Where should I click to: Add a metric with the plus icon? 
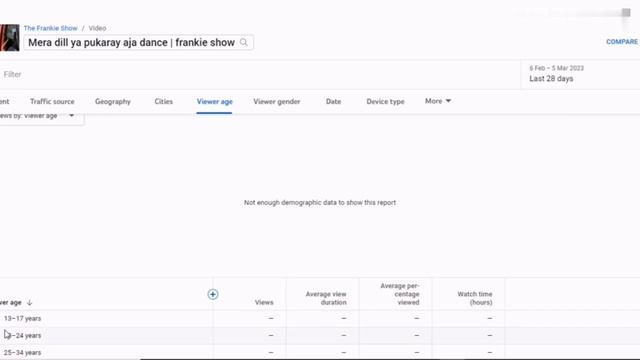tap(213, 294)
